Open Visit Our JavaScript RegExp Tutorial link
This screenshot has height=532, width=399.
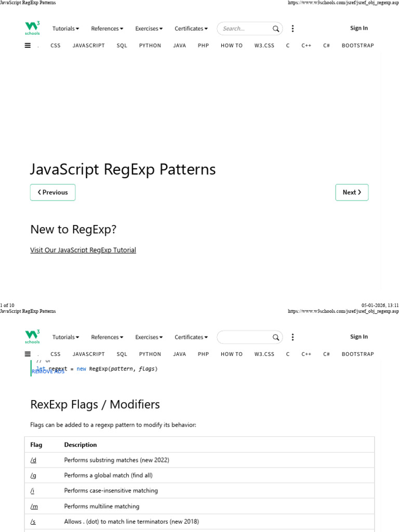83,250
